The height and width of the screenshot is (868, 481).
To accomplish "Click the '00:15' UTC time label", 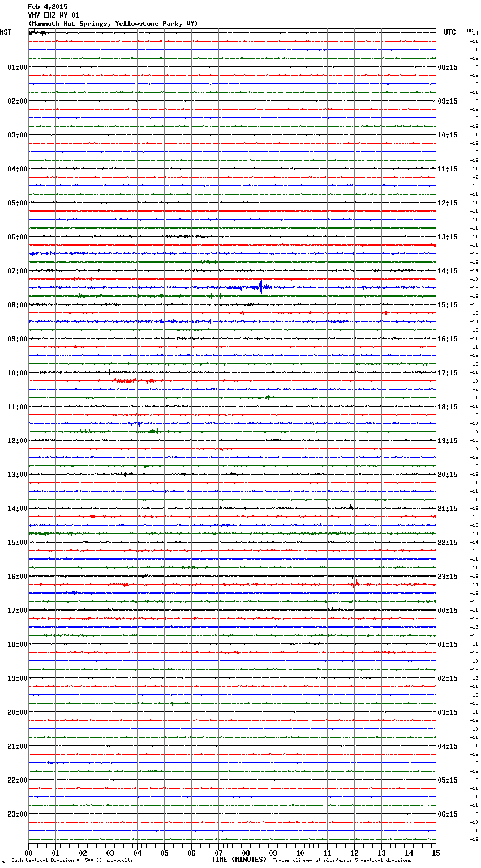I will [448, 611].
